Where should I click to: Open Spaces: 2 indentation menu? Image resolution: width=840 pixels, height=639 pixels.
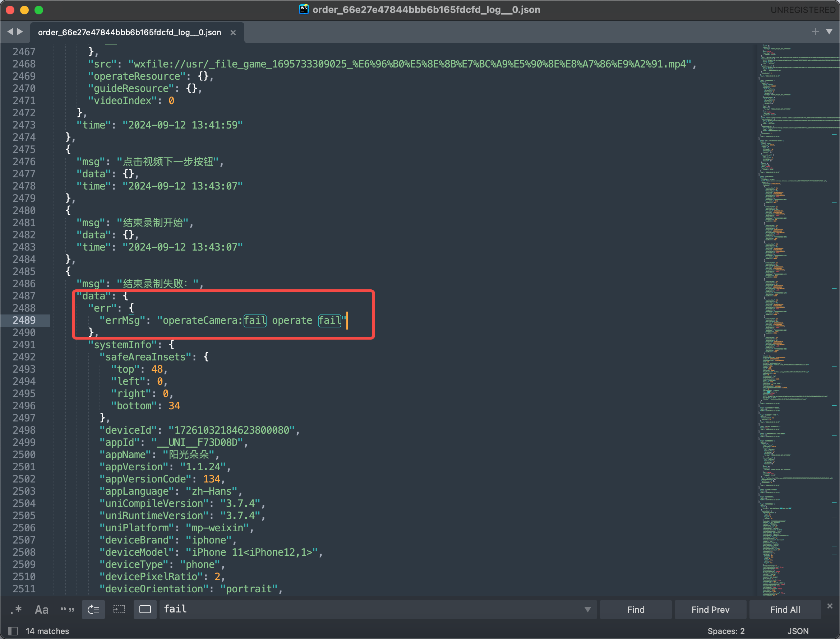pyautogui.click(x=726, y=631)
